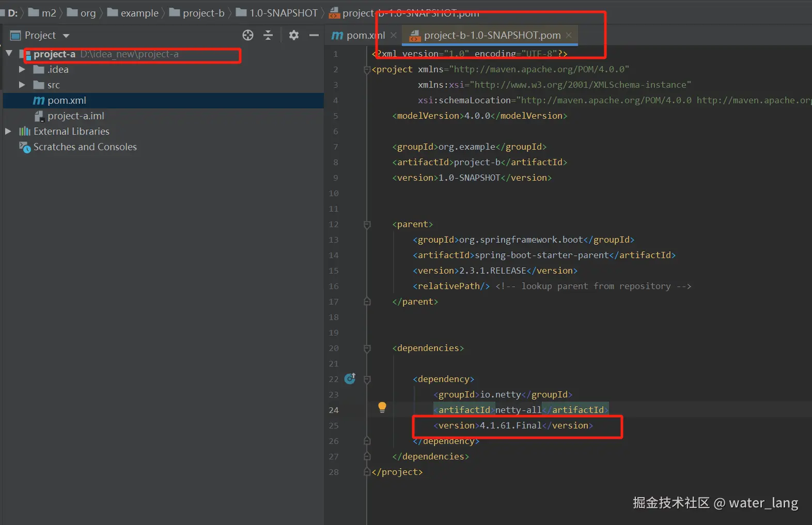The height and width of the screenshot is (525, 812).
Task: Click project-b artifactId on line 8
Action: tap(477, 162)
